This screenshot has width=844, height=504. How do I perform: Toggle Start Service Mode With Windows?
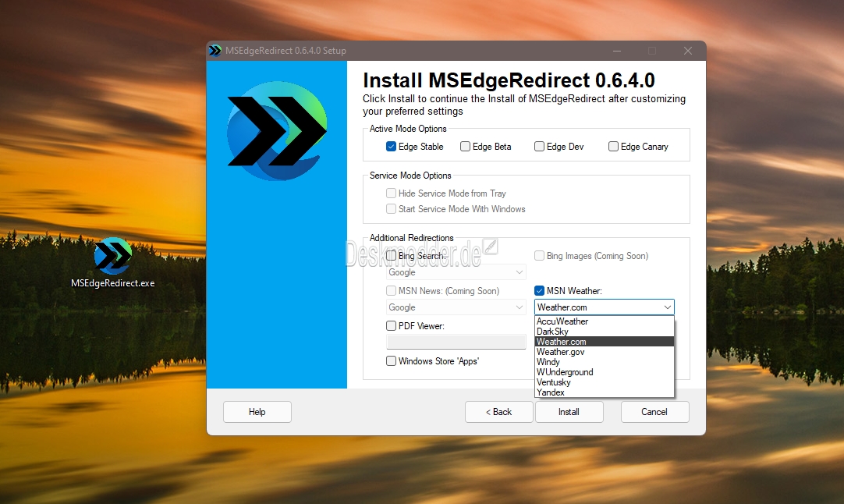click(x=392, y=208)
